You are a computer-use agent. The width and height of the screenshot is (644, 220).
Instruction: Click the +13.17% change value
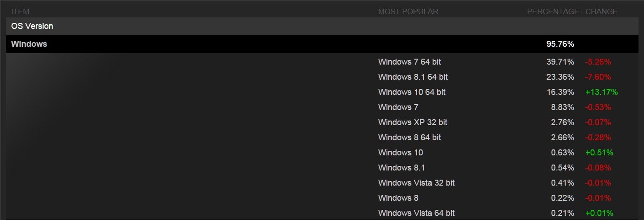coord(601,92)
